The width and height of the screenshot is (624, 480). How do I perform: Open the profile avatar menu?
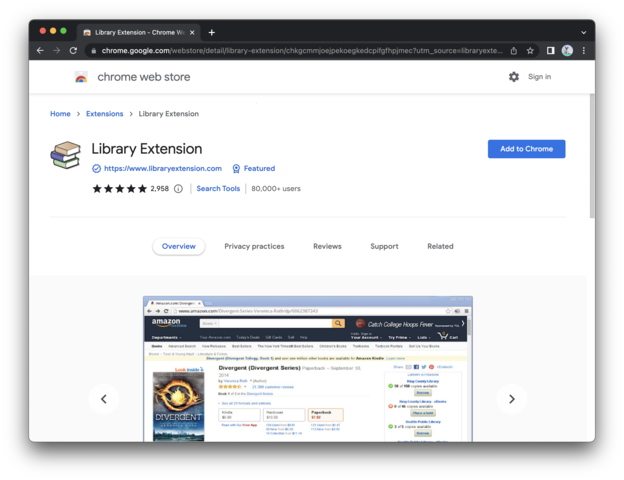coord(567,51)
